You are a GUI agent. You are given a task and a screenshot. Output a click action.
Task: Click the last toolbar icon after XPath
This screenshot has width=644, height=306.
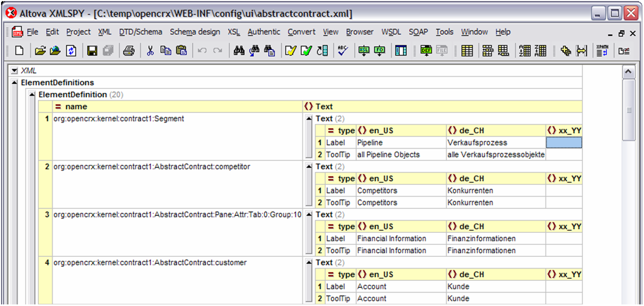(624, 51)
